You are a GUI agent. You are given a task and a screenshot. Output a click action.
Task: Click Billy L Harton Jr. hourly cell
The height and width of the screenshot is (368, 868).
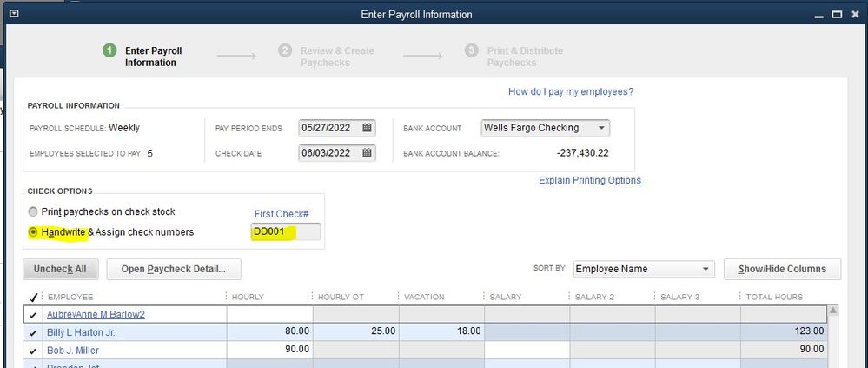coord(269,331)
